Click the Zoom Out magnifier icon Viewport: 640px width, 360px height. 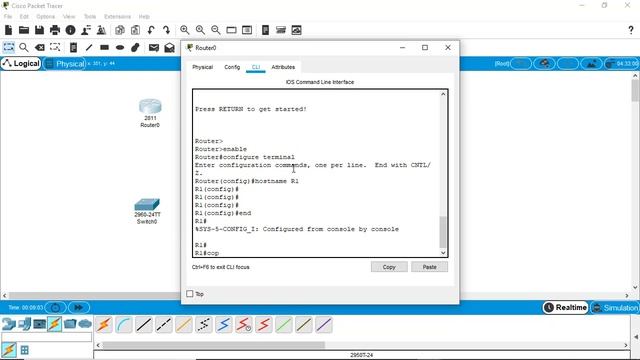216,30
